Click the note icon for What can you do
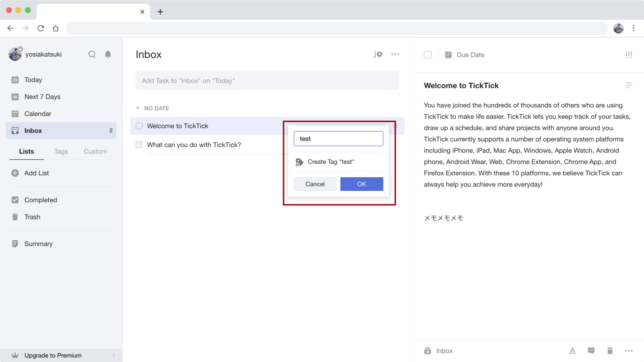Viewport: 644px width, 362px height. point(139,145)
